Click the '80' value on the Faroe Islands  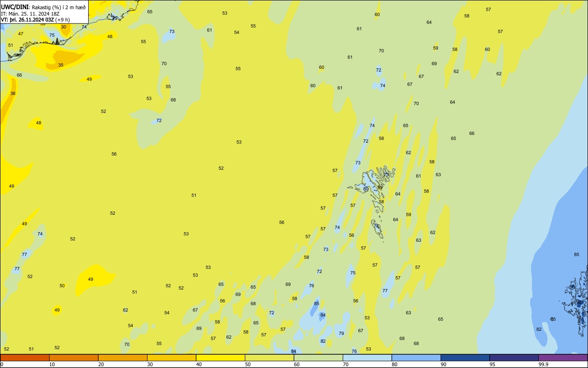point(366,189)
